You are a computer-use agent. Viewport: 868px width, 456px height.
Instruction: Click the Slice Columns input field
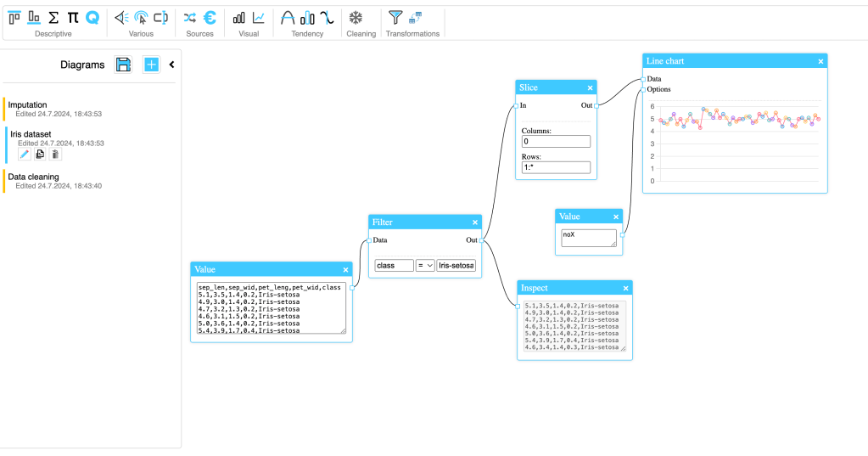tap(556, 141)
